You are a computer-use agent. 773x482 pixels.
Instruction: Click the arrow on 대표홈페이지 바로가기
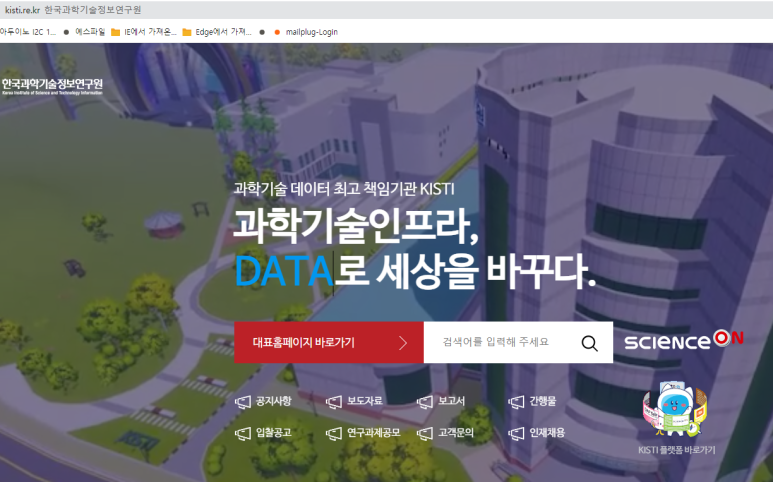(403, 343)
